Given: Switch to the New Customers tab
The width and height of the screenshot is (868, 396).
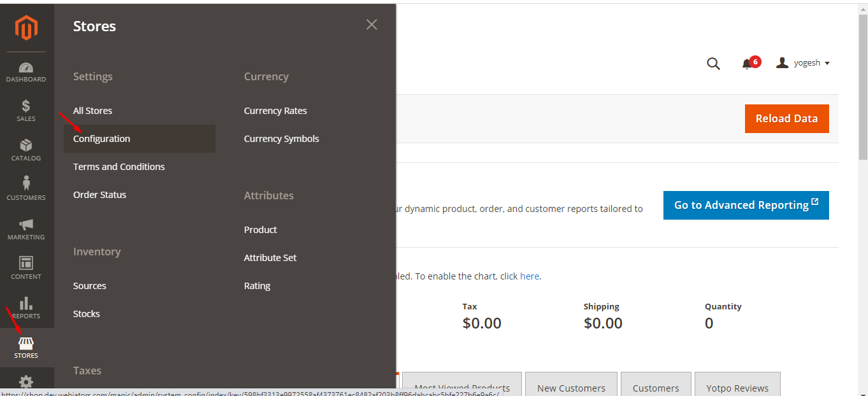Looking at the screenshot, I should point(570,388).
